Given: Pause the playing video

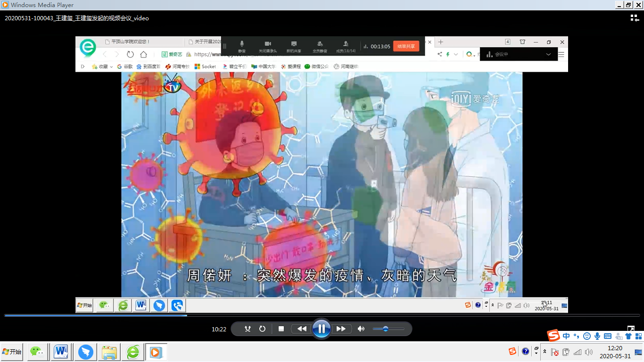Looking at the screenshot, I should click(322, 329).
